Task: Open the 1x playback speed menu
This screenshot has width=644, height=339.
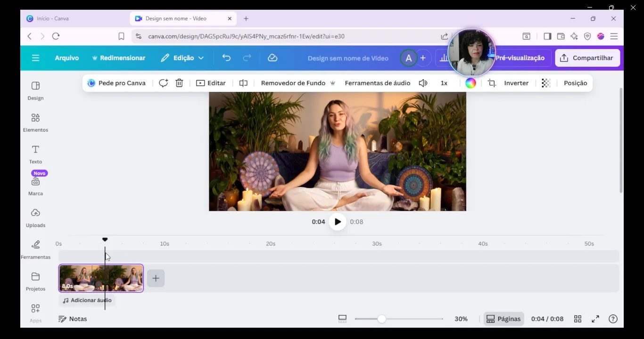Action: click(x=444, y=83)
